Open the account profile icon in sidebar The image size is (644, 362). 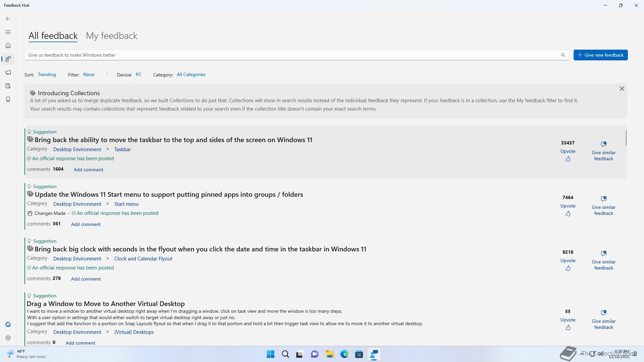pyautogui.click(x=8, y=324)
